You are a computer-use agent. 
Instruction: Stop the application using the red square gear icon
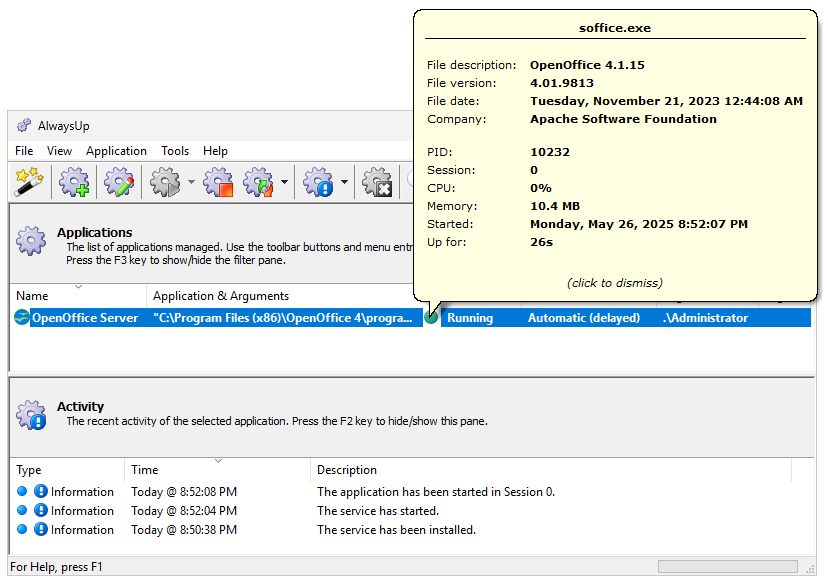tap(219, 182)
